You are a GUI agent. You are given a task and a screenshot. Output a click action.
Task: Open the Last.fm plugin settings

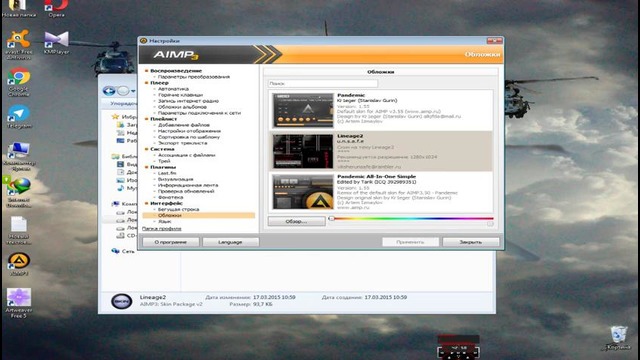[x=167, y=173]
